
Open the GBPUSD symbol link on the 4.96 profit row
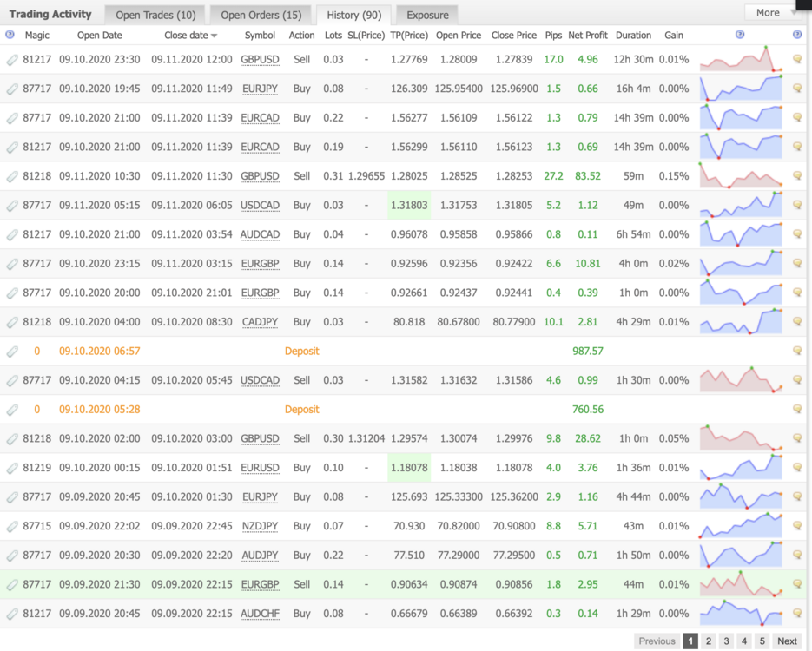click(x=260, y=60)
